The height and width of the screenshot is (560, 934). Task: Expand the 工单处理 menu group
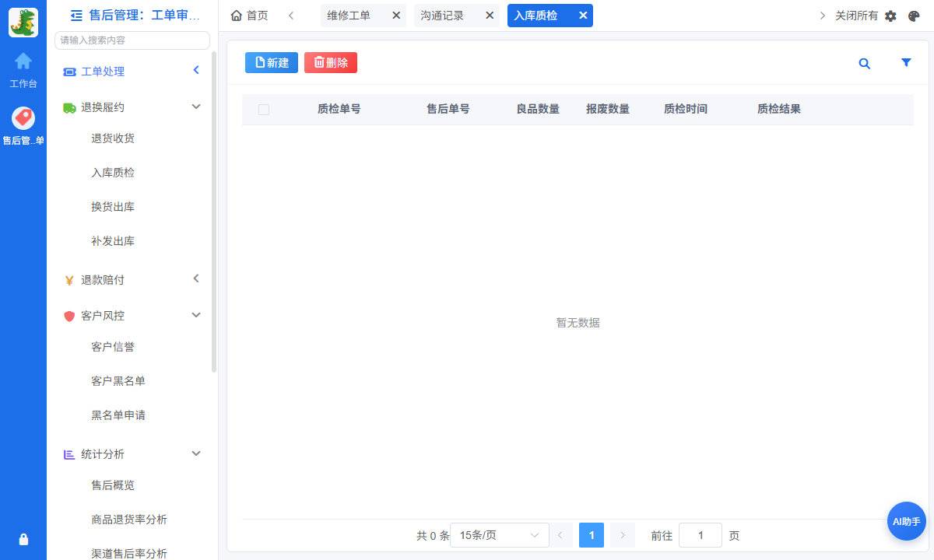[x=196, y=71]
